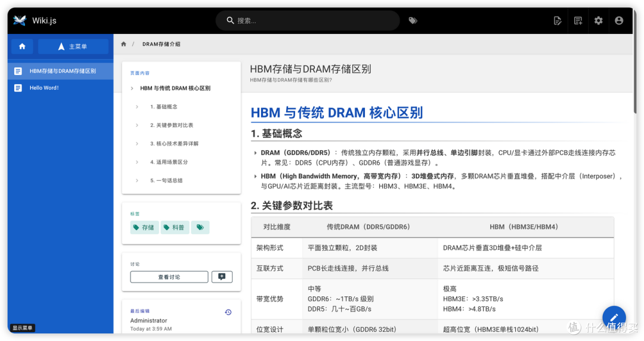644x341 pixels.
Task: Click page icon beside Hello Word!
Action: tap(18, 88)
